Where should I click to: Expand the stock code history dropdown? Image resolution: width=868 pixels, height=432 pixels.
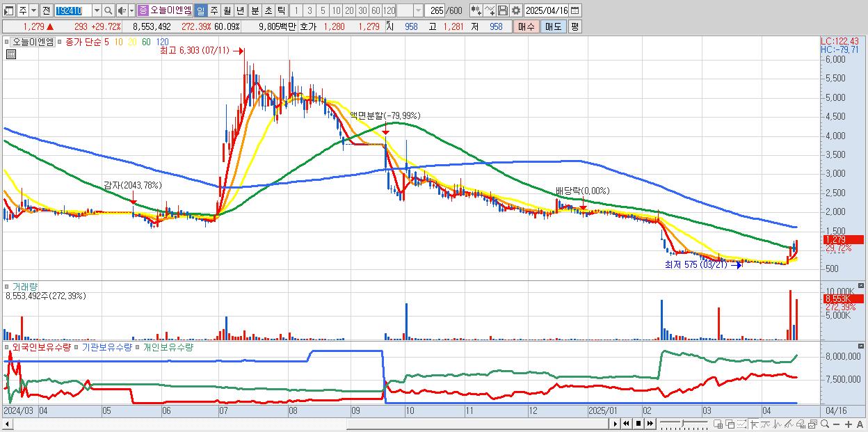97,10
